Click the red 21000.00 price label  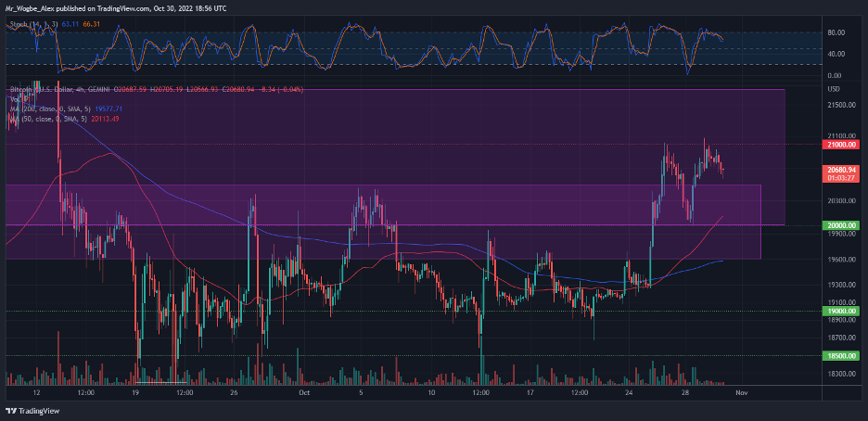click(841, 145)
